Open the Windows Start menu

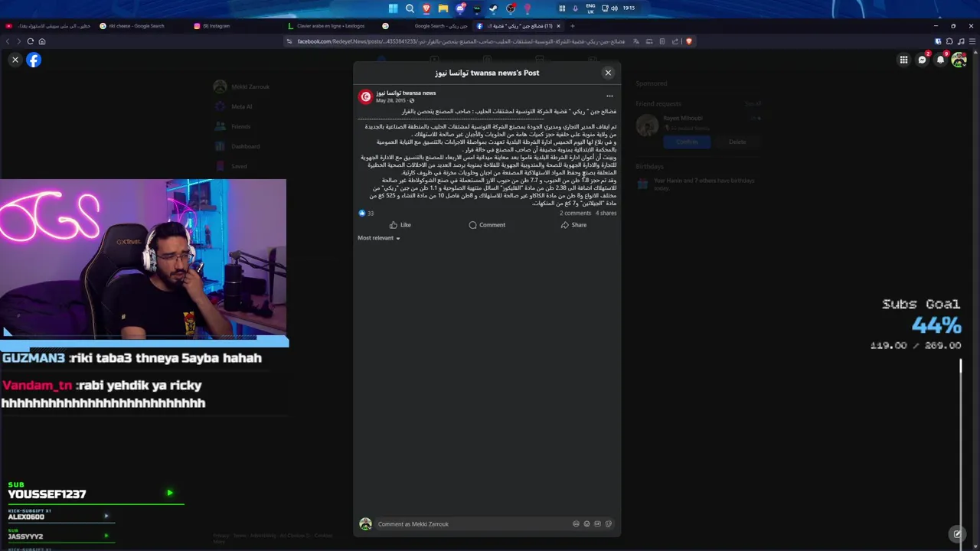tap(393, 8)
